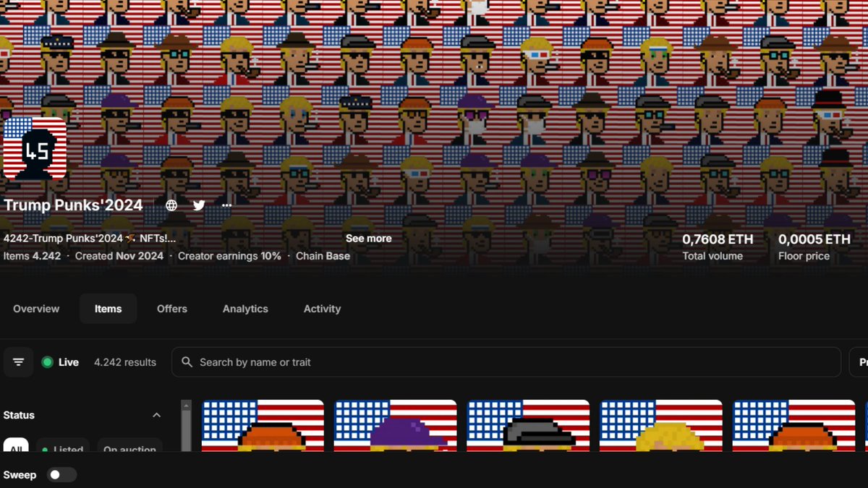Click the Trump Punks'2024 collection name
Viewport: 868px width, 488px height.
pos(73,205)
